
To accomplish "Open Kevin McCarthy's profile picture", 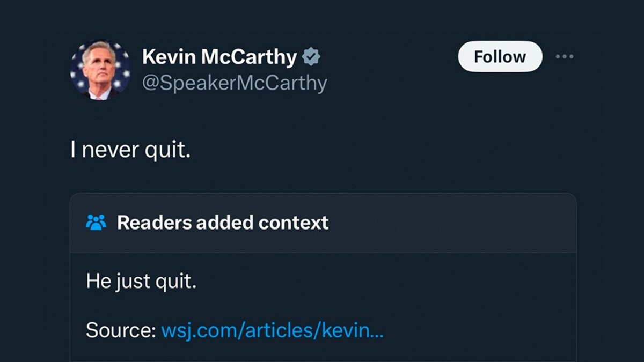I will coord(100,70).
